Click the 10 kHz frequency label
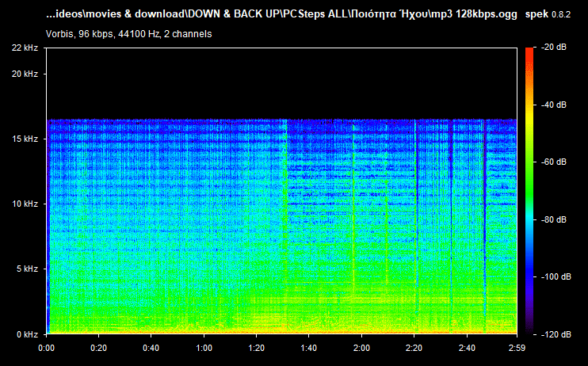Image resolution: width=588 pixels, height=366 pixels. 25,204
